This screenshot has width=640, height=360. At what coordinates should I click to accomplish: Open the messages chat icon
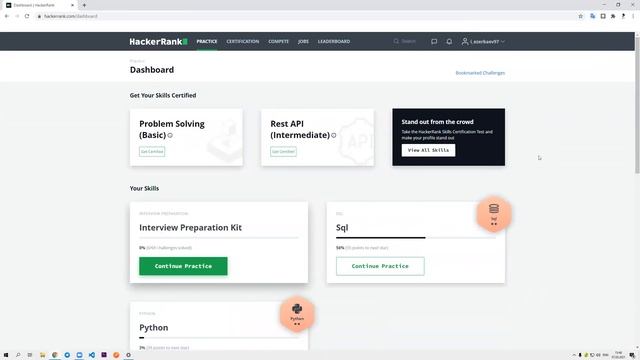pyautogui.click(x=434, y=41)
